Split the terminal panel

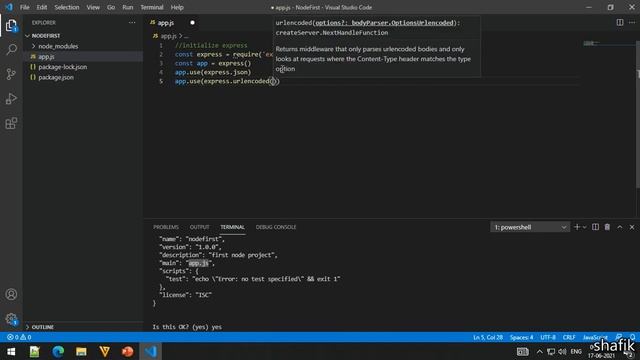(596, 227)
